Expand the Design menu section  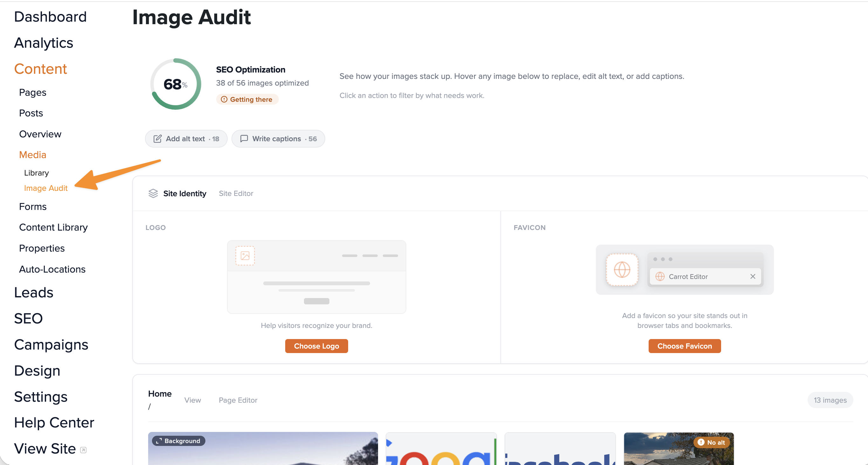pos(37,371)
